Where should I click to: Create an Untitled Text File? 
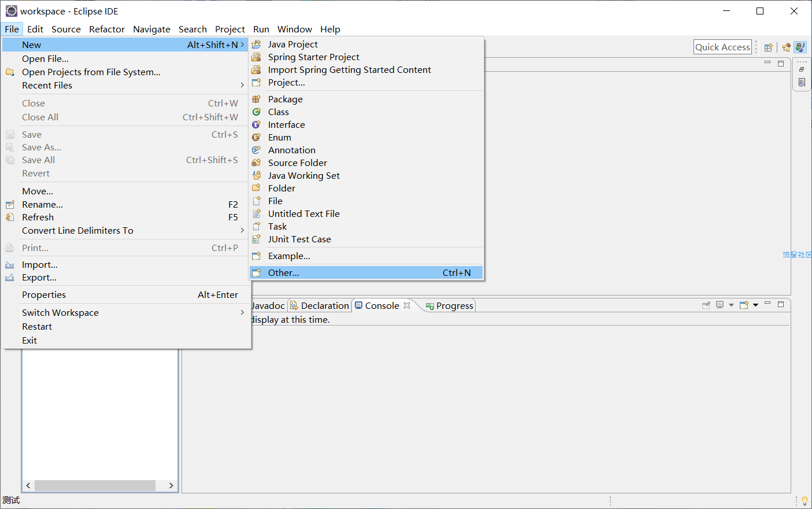(x=366, y=213)
